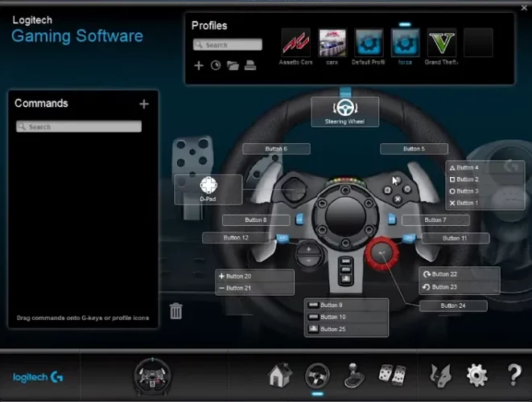Click the Profiles search field
Image resolution: width=532 pixels, height=402 pixels.
click(x=228, y=45)
